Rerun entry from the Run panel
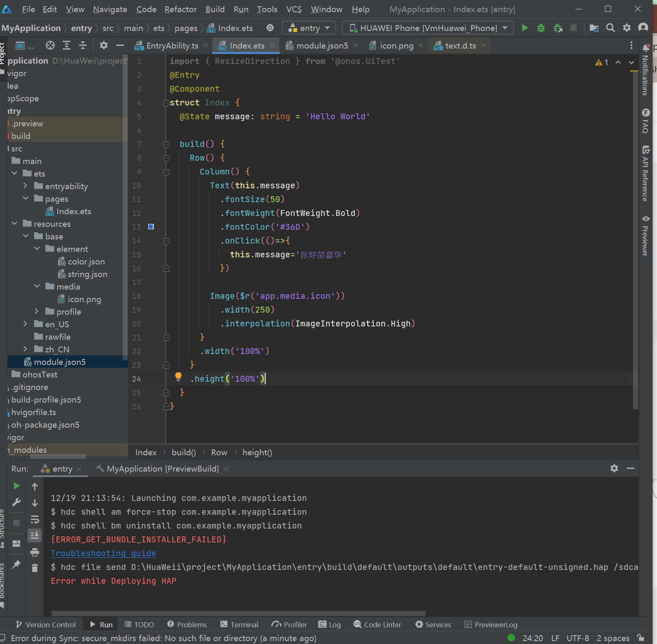 click(x=16, y=486)
